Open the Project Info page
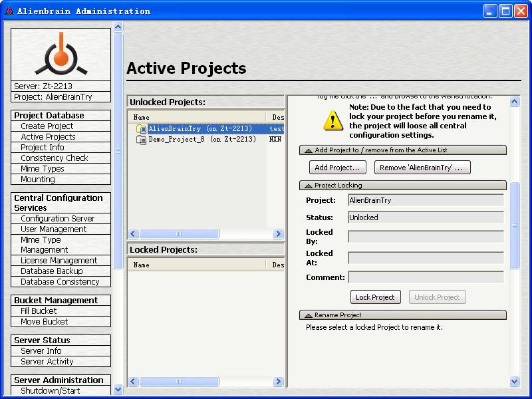 pos(61,147)
